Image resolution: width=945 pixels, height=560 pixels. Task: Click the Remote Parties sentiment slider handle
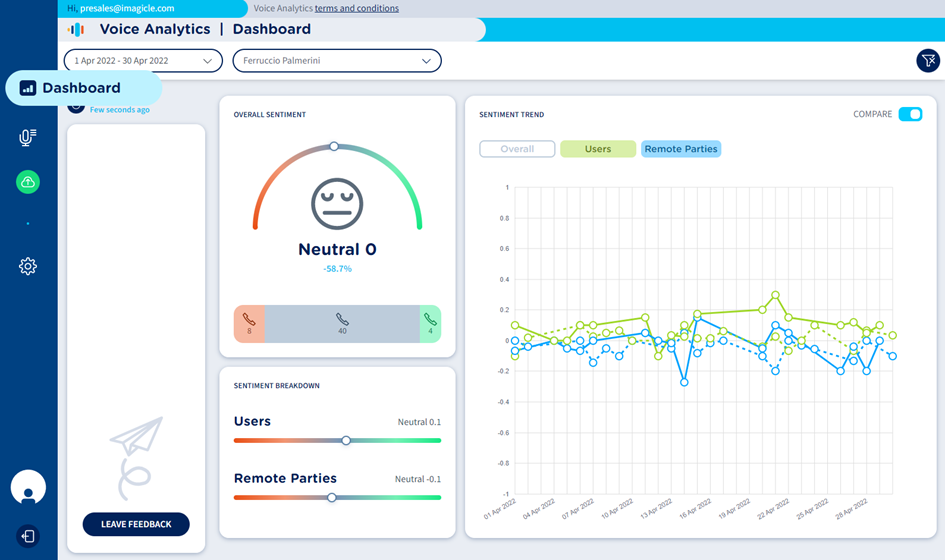click(332, 497)
